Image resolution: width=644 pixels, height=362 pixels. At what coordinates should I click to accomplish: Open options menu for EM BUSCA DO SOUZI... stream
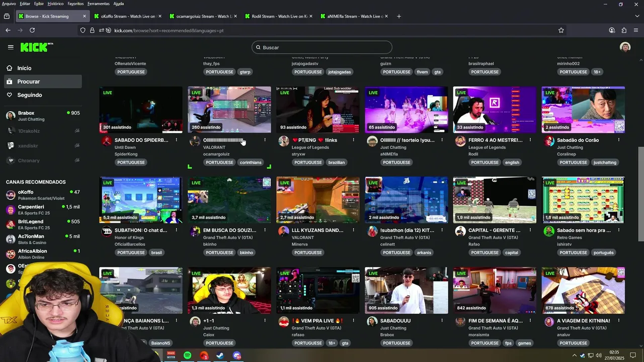tap(265, 230)
